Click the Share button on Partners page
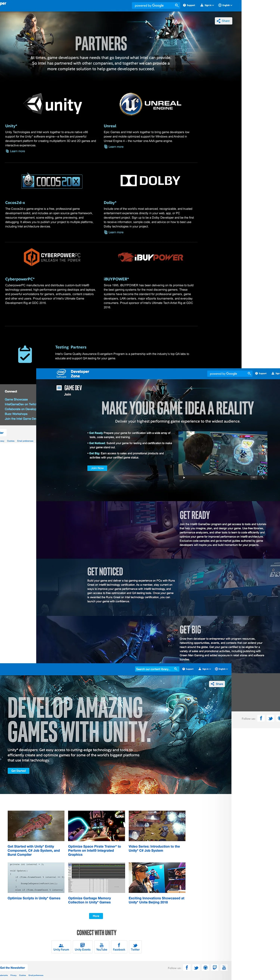Image resolution: width=280 pixels, height=980 pixels. pos(223,21)
